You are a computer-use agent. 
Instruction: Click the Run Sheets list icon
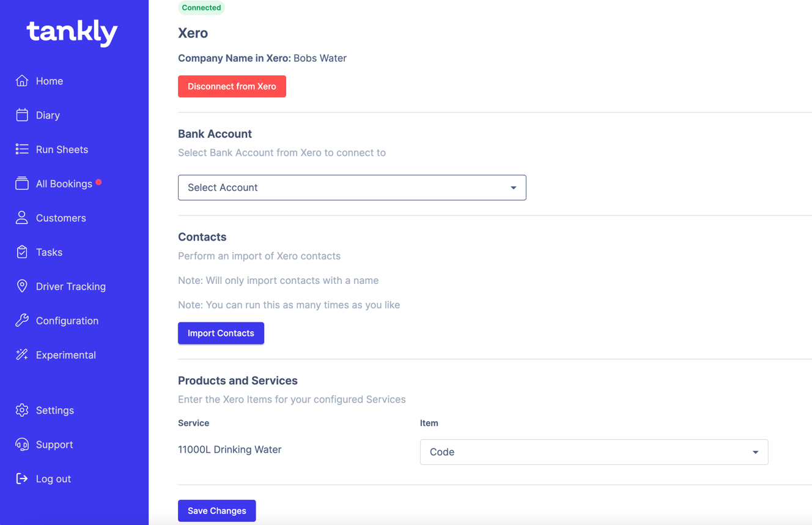point(22,149)
